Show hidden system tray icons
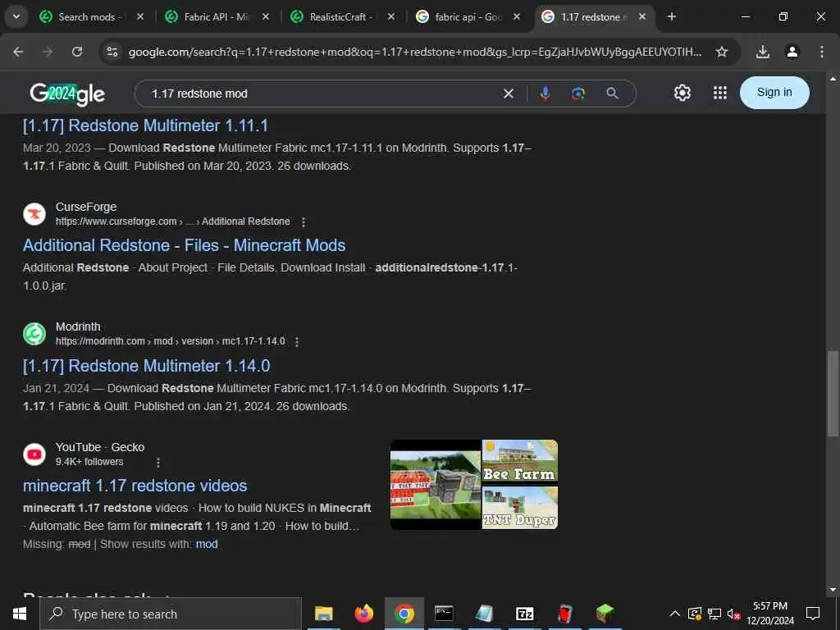840x630 pixels. pos(675,614)
